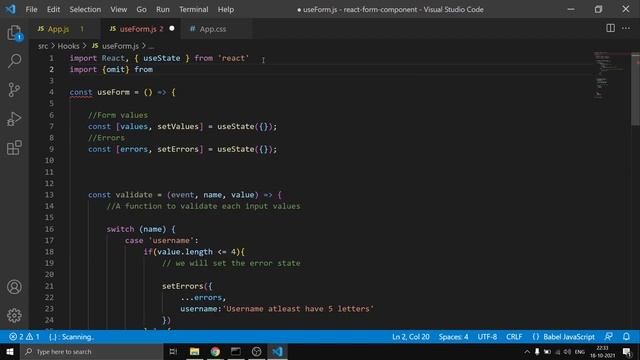Screen dimensions: 640x360
Task: Open the Edit menu
Action: click(x=53, y=9)
